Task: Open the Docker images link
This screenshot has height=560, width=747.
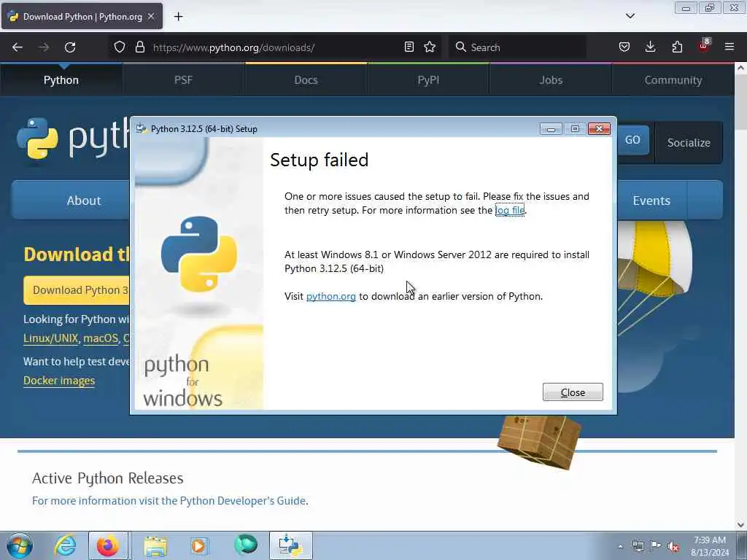Action: pos(59,381)
